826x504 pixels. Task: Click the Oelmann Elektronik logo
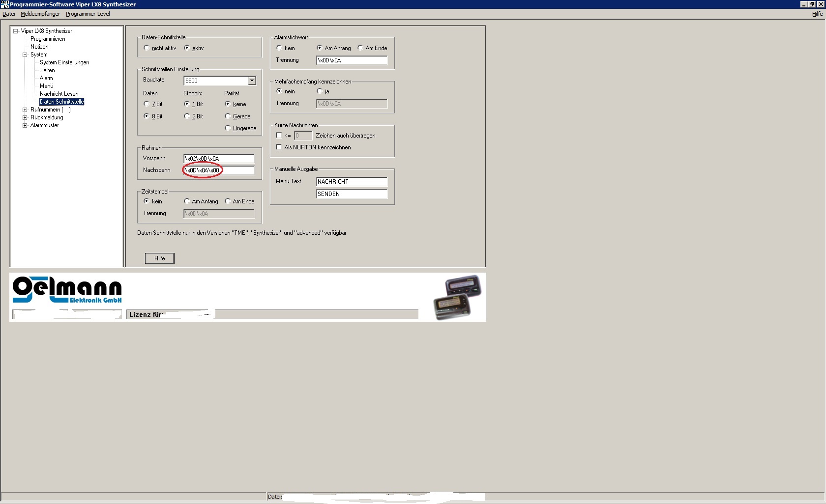click(67, 290)
